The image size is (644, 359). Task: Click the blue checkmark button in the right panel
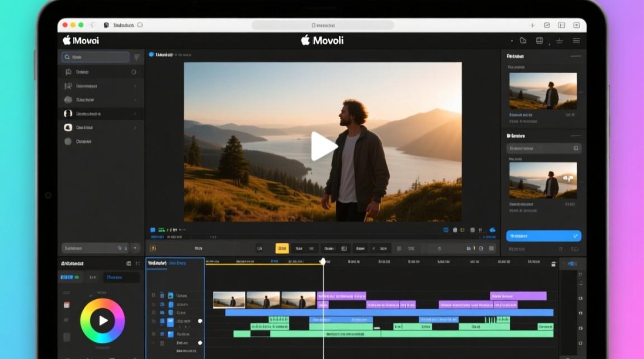point(544,236)
